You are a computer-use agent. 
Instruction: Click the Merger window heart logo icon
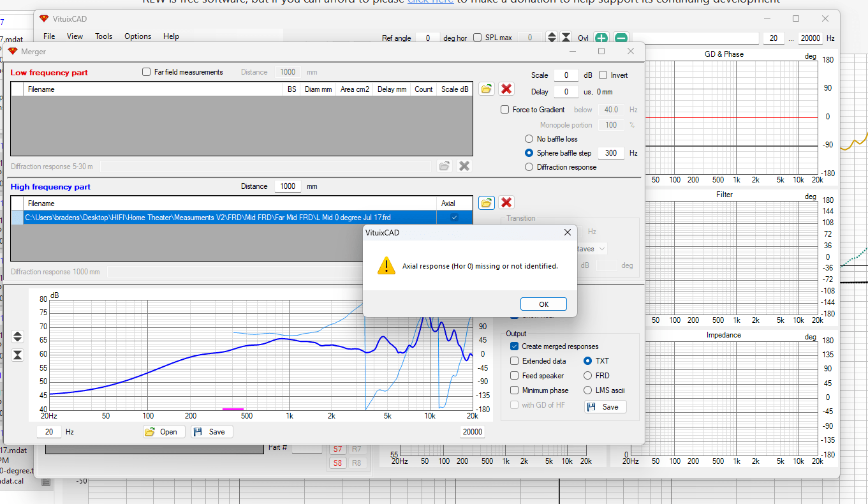[x=13, y=51]
